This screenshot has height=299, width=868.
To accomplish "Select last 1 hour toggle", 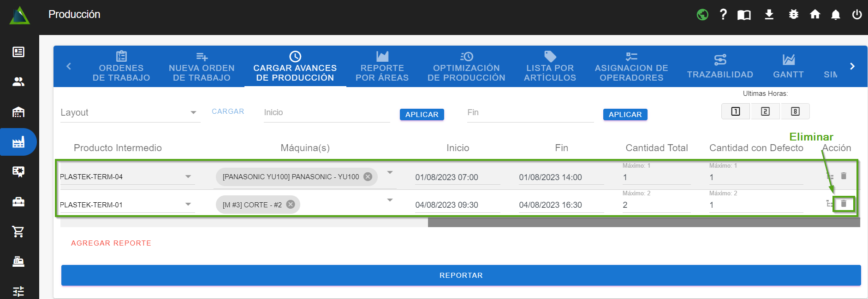I will [736, 111].
